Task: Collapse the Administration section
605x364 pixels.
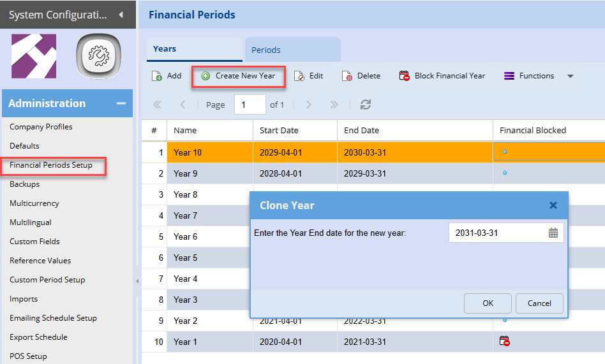Action: click(121, 103)
